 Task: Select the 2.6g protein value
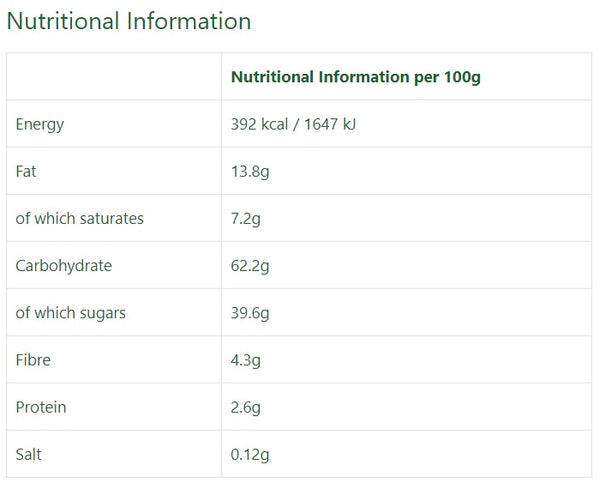(246, 408)
